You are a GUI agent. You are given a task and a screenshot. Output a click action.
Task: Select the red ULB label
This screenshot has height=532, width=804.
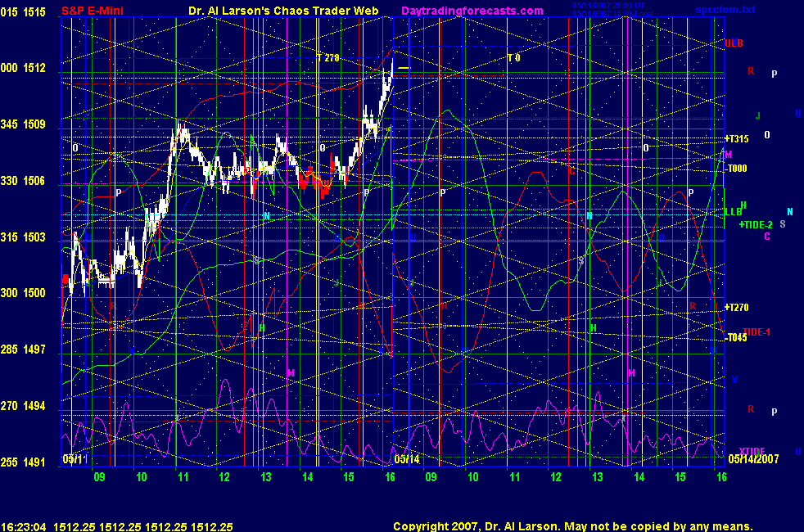tap(734, 43)
